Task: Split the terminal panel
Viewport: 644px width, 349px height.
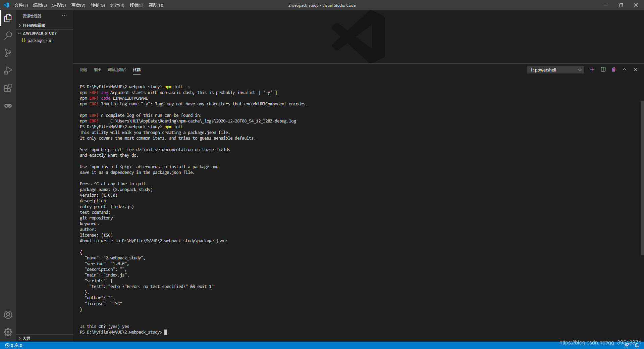Action: coord(603,69)
